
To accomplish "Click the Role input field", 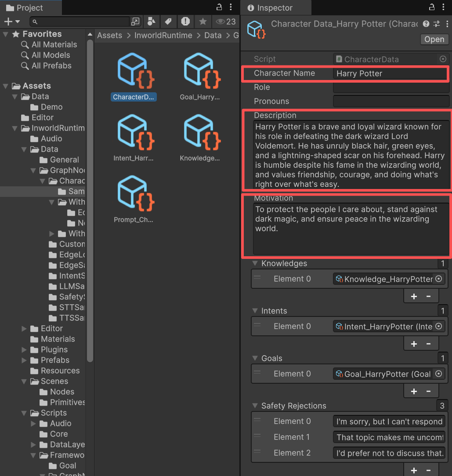I will click(391, 87).
